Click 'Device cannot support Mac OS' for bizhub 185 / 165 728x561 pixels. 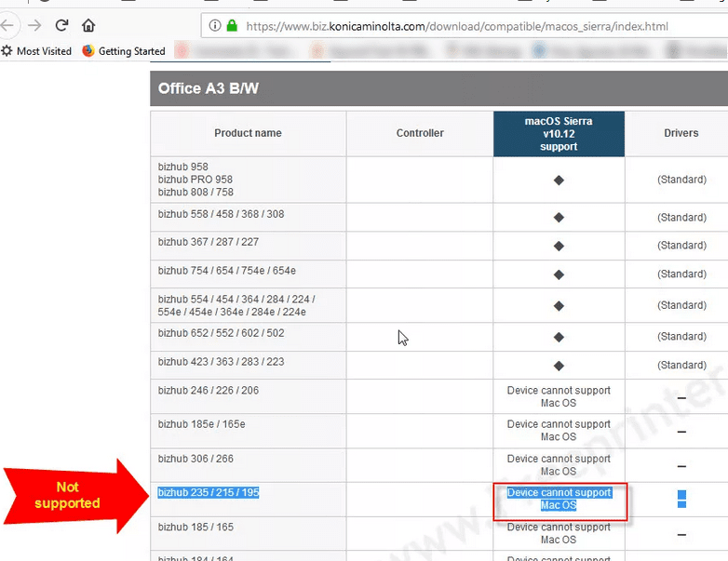coord(559,534)
